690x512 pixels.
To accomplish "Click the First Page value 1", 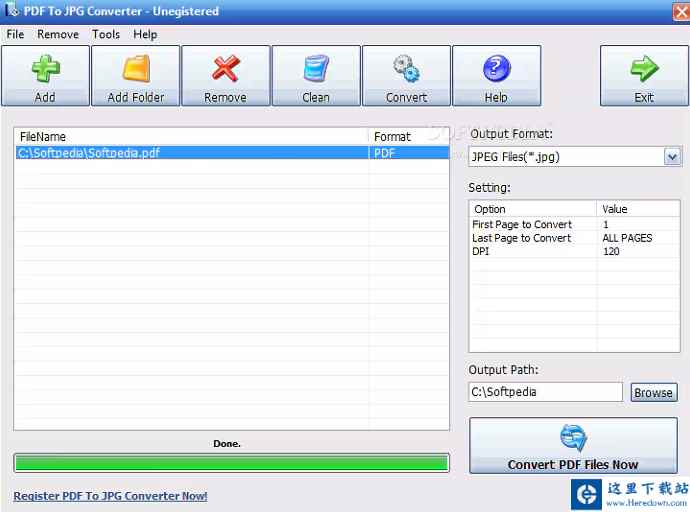I will point(606,224).
